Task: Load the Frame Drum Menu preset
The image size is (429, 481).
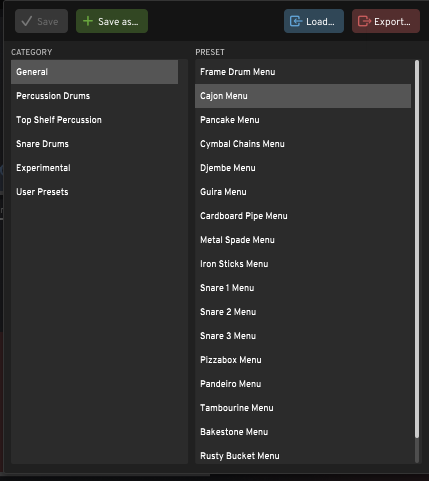Action: (x=303, y=72)
